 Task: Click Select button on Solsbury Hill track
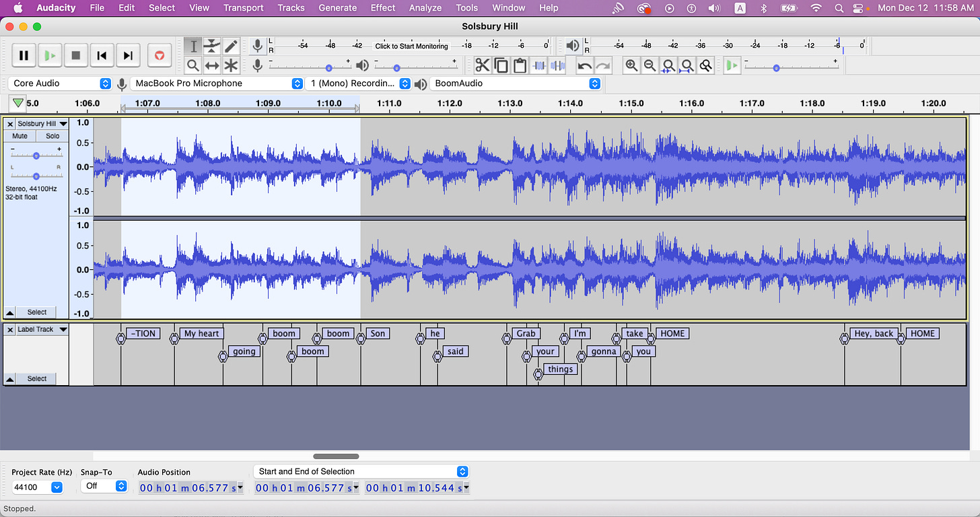[x=37, y=312]
